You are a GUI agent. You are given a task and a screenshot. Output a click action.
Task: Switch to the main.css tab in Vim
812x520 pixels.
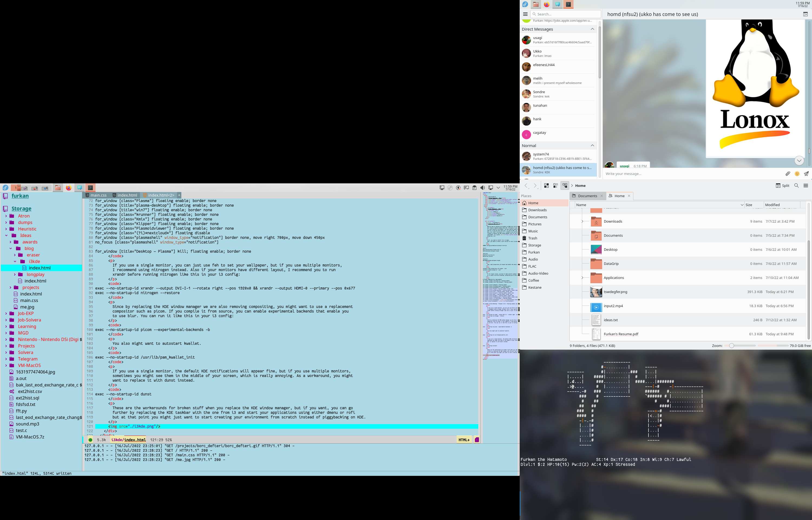98,195
